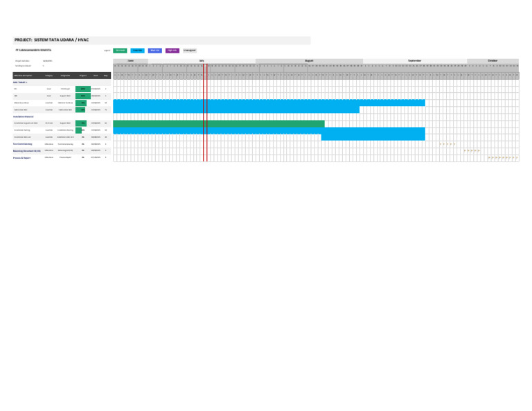Click the indigo Med Risk legend swatch

[154, 51]
